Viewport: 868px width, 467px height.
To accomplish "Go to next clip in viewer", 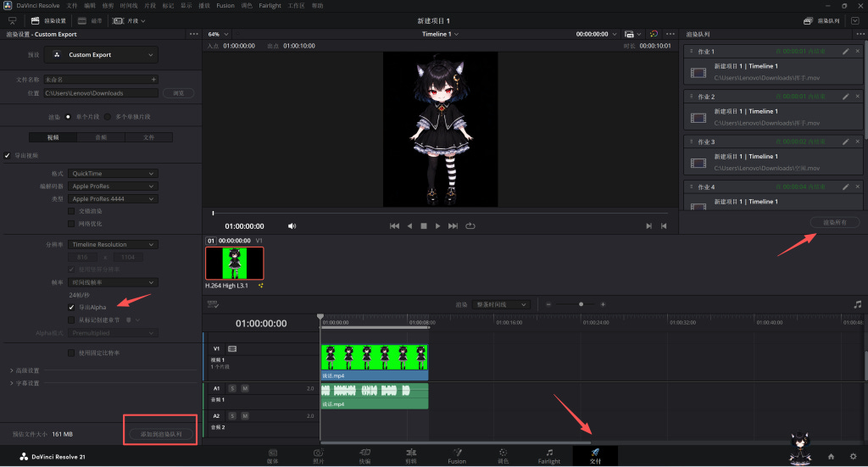I will click(x=648, y=225).
